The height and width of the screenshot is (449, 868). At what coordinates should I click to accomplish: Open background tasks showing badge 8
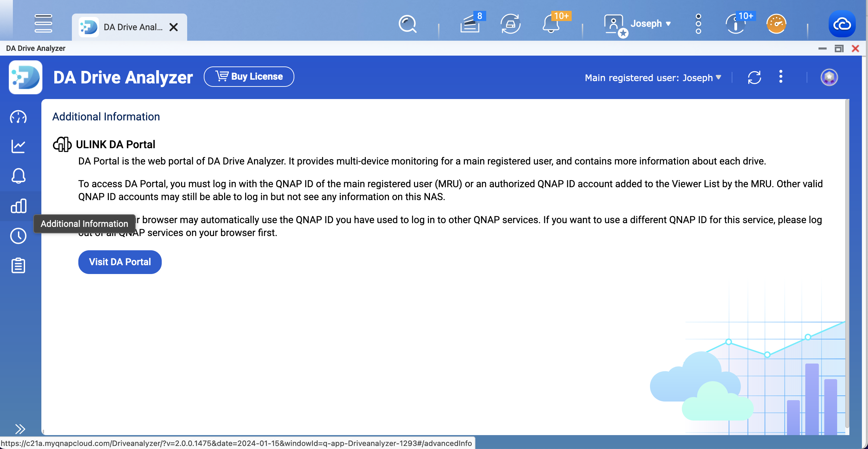(471, 24)
